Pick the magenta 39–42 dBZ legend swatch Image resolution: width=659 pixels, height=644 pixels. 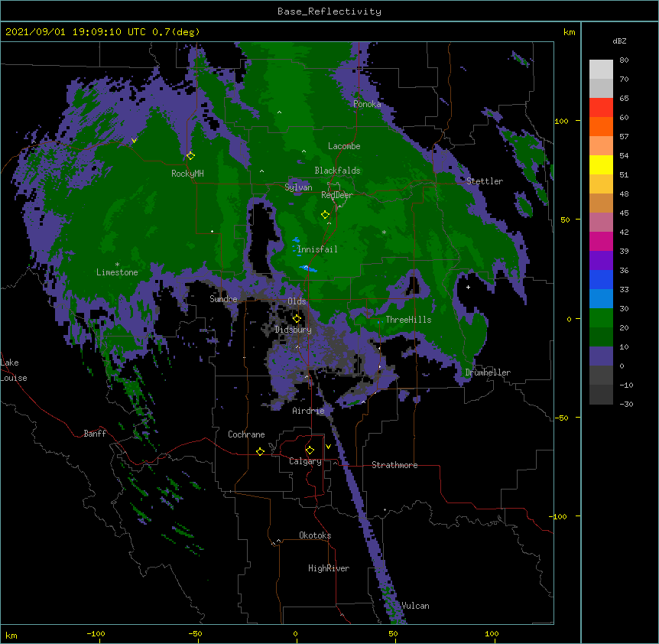tap(601, 241)
